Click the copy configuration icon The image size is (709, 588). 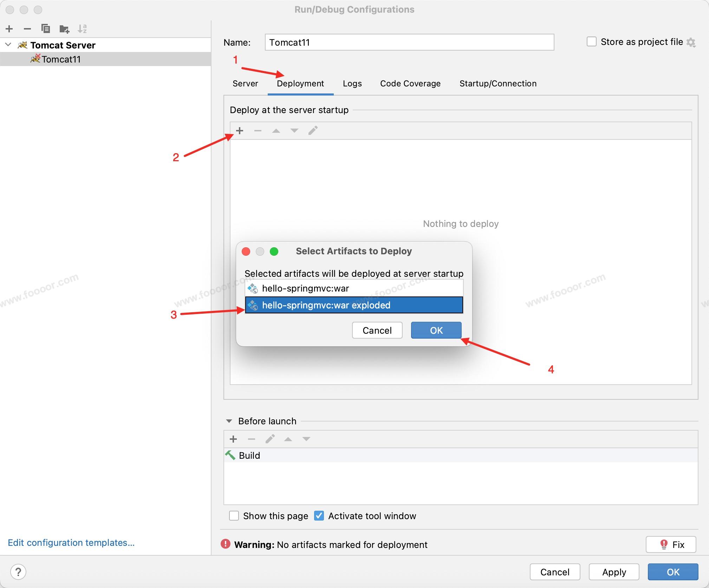point(45,29)
